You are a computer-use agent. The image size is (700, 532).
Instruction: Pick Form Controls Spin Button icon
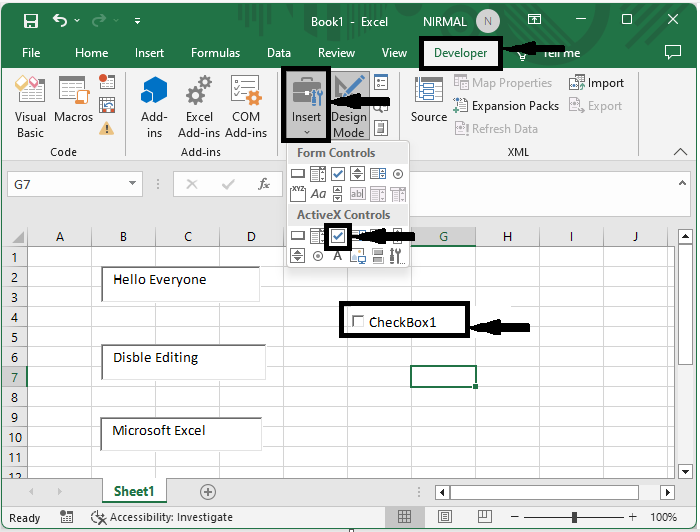click(357, 174)
